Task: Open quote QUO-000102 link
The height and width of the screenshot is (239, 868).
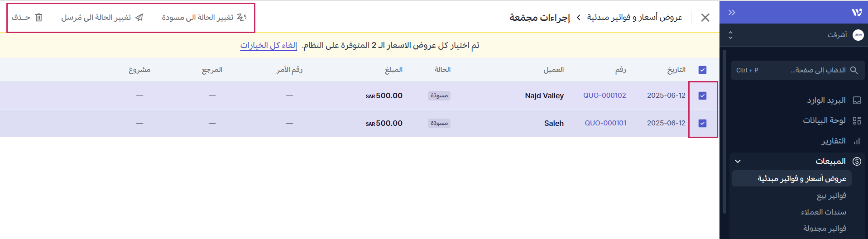Action: click(604, 96)
